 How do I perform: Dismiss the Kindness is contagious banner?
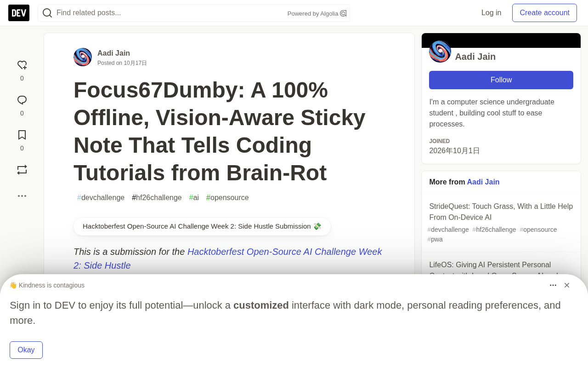click(x=567, y=285)
